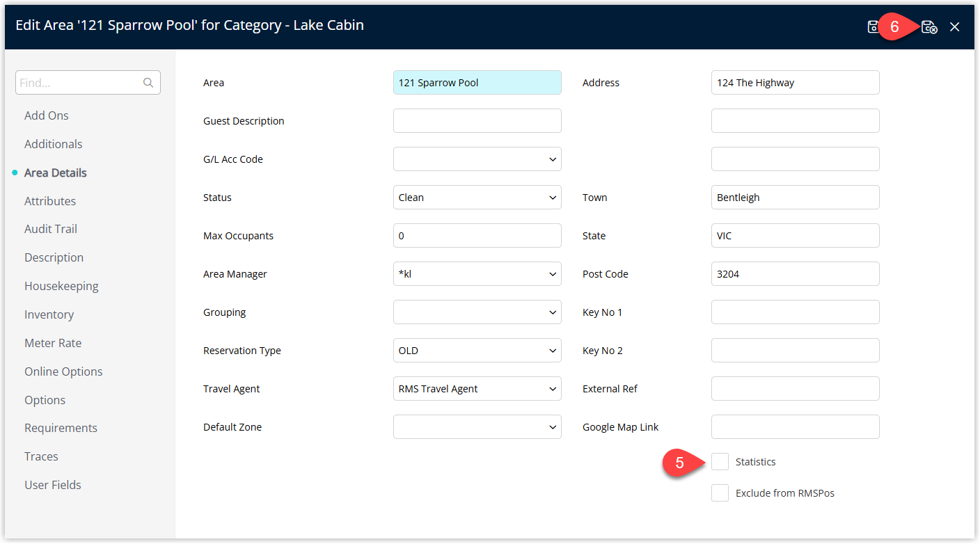Open the Meter Rate section
This screenshot has height=544, width=980.
53,343
